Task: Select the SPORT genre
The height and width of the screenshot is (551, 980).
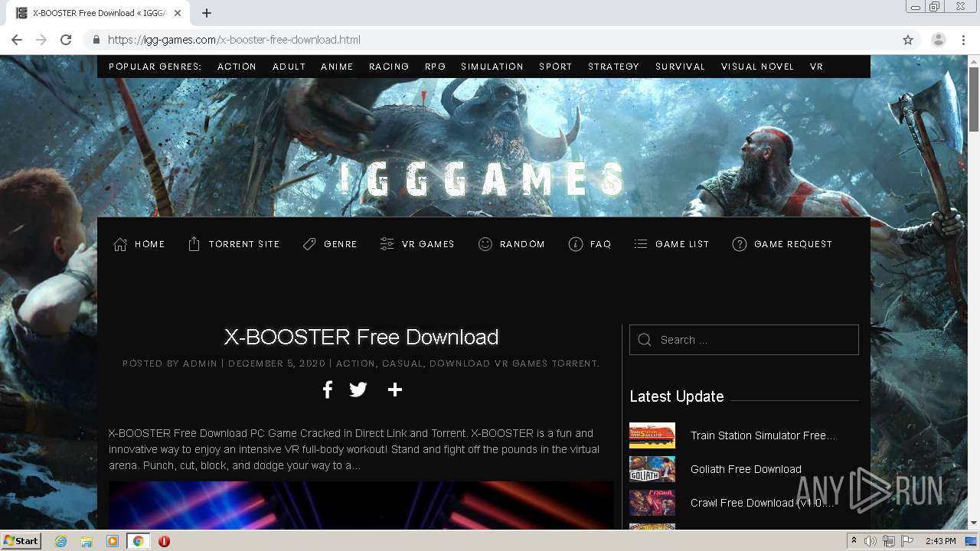Action: (556, 67)
